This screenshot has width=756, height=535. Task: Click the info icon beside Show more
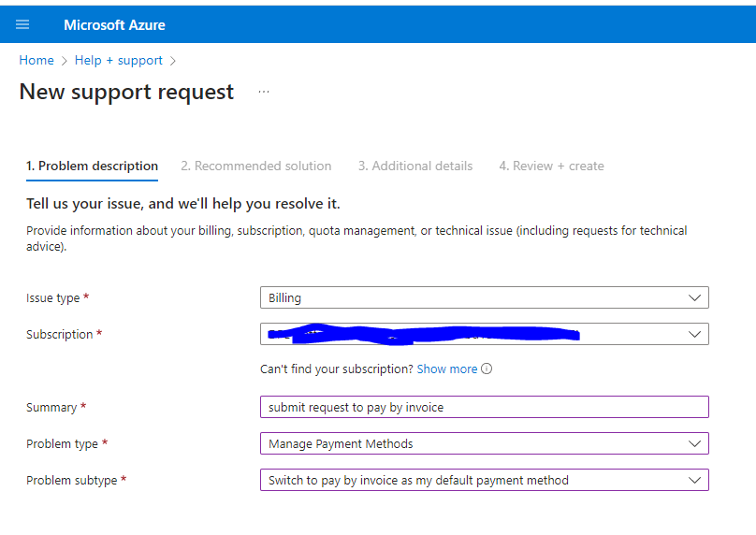click(487, 369)
